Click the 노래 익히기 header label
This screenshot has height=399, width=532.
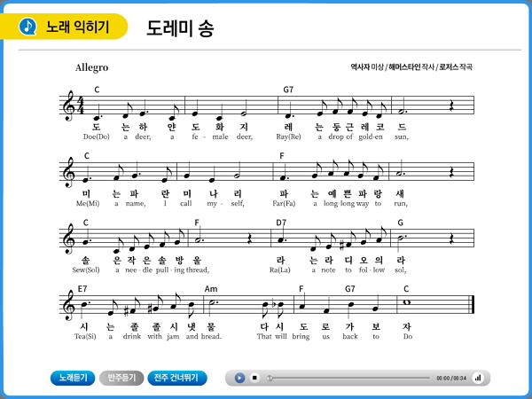point(78,27)
